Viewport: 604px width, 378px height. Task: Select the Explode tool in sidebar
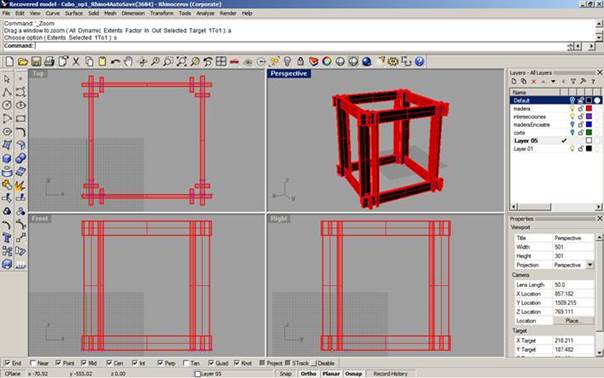click(20, 185)
